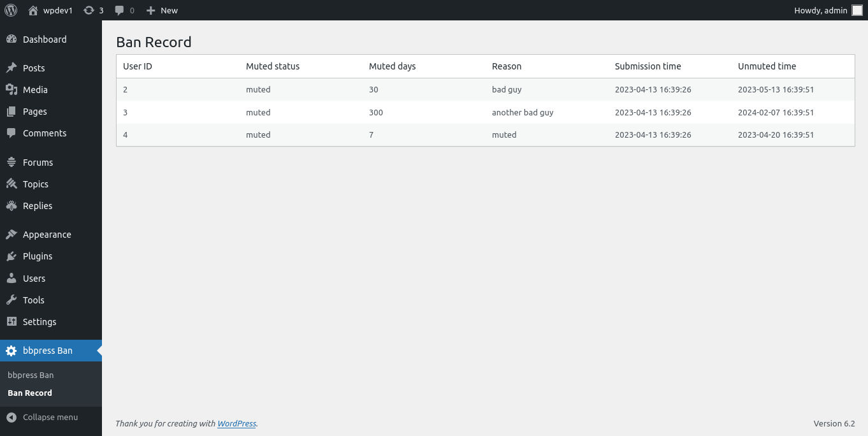Open the comments bubble icon in toolbar
Image resolution: width=868 pixels, height=436 pixels.
[x=119, y=10]
